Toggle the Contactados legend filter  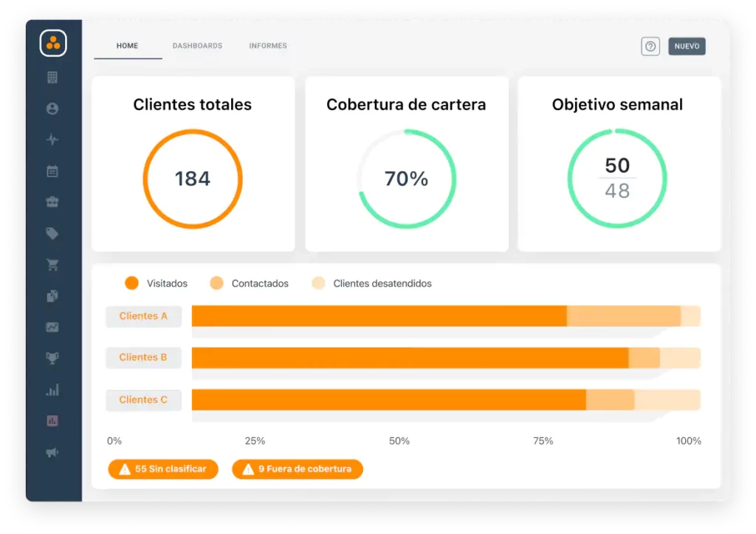pyautogui.click(x=249, y=283)
